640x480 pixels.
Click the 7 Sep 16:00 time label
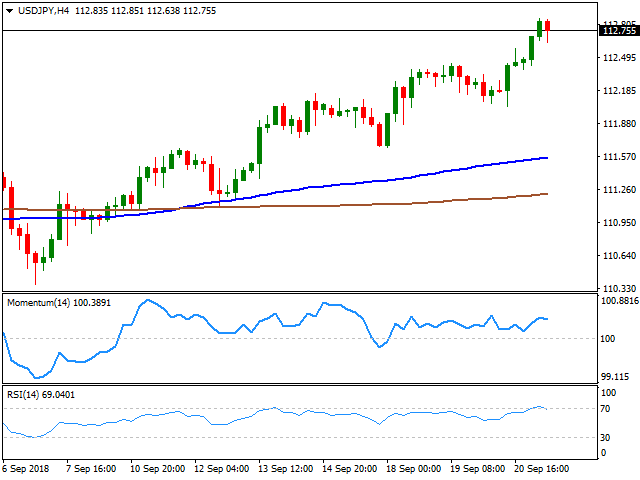91,469
